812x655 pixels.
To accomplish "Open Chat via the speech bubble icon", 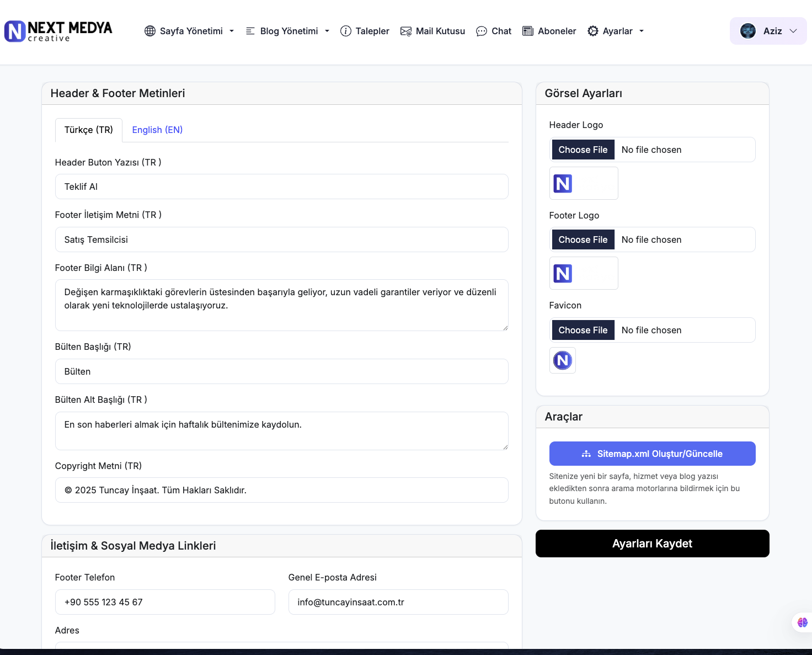I will [x=482, y=31].
